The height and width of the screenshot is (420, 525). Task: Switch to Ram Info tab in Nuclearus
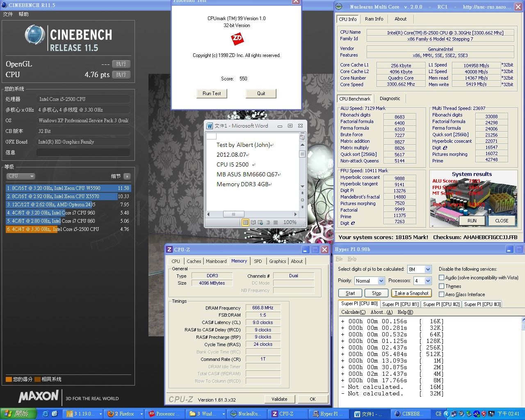pyautogui.click(x=374, y=19)
